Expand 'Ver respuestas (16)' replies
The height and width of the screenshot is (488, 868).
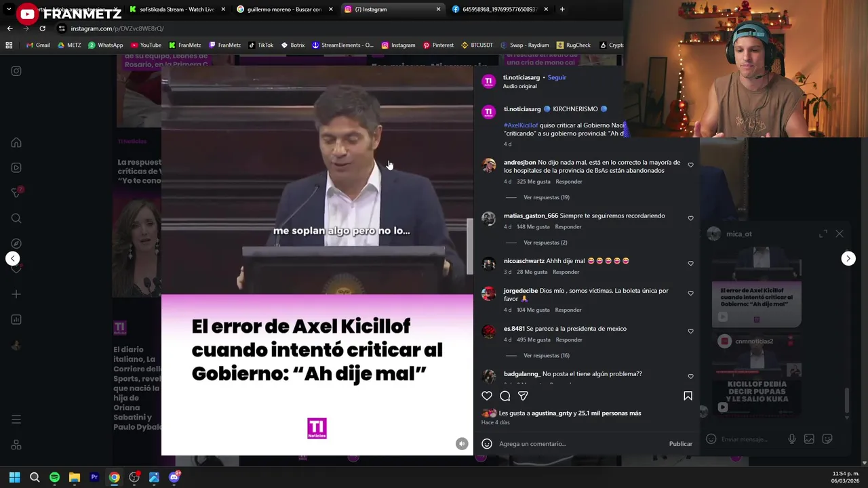click(x=546, y=355)
